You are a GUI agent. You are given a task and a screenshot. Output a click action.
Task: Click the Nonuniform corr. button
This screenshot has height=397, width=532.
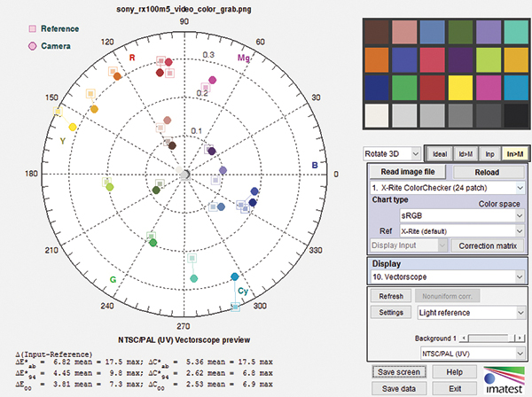pos(447,296)
